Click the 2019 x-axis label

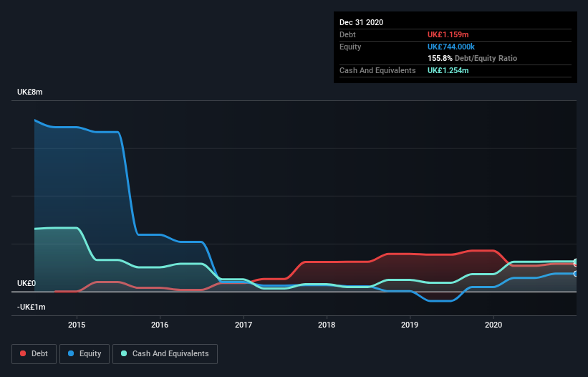coord(410,325)
